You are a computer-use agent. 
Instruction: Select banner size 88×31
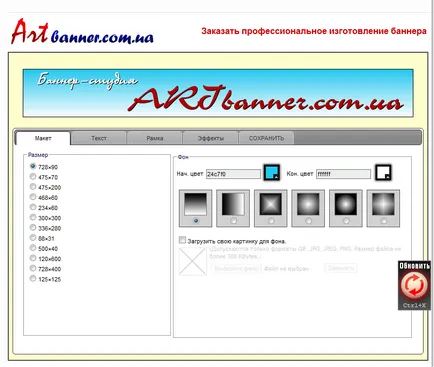pos(33,238)
